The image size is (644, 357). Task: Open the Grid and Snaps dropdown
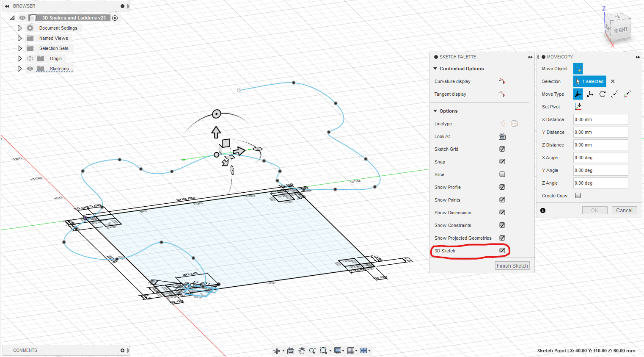(352, 351)
